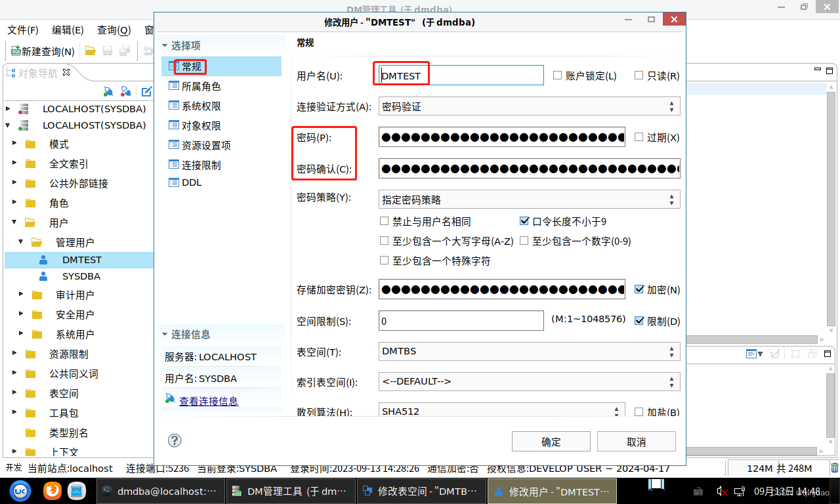Enable 至少包含一个特殊字符 checkbox
Image resolution: width=840 pixels, height=504 pixels.
(x=385, y=261)
